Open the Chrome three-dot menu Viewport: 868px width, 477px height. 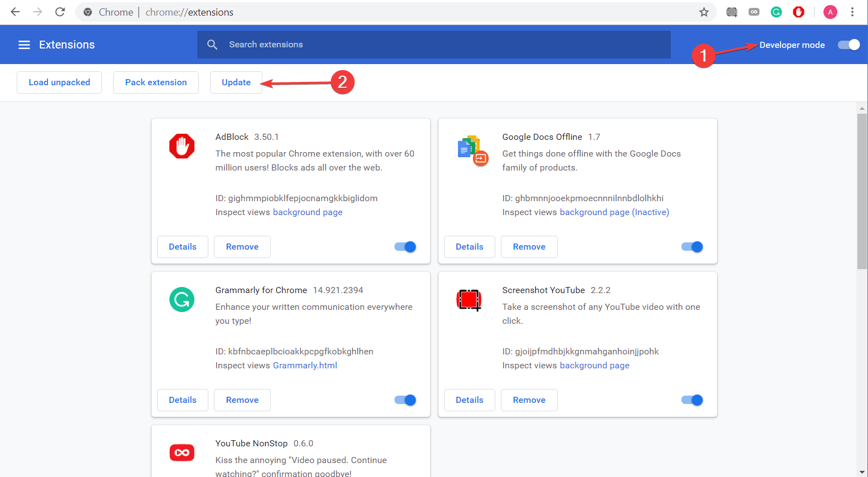(852, 12)
